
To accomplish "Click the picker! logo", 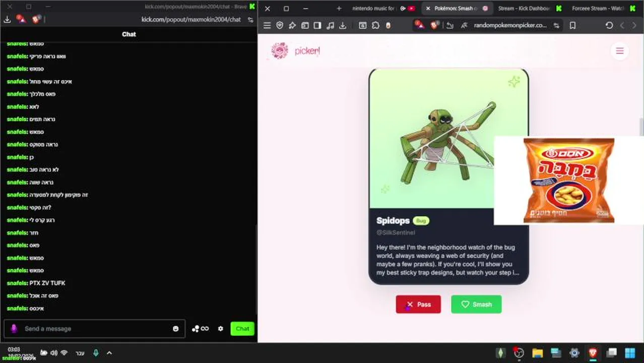I will pyautogui.click(x=295, y=51).
